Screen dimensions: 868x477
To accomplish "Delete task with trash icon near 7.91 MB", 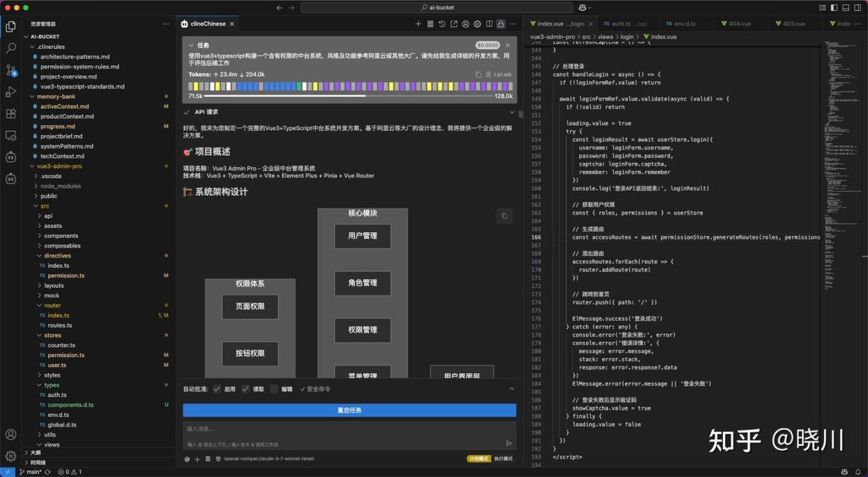I will (488, 75).
